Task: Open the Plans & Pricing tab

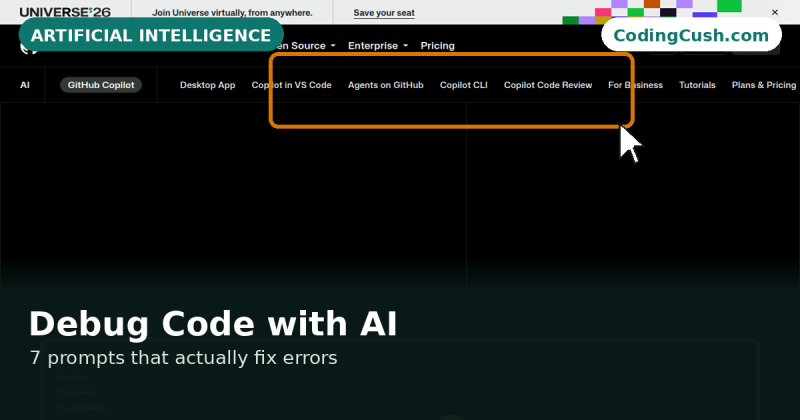Action: point(764,85)
